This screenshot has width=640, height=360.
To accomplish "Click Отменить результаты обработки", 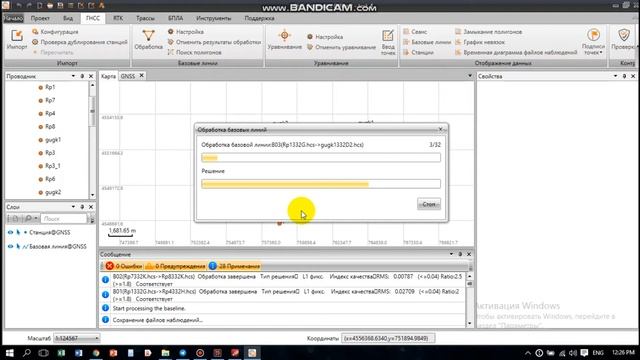I will coord(214,42).
